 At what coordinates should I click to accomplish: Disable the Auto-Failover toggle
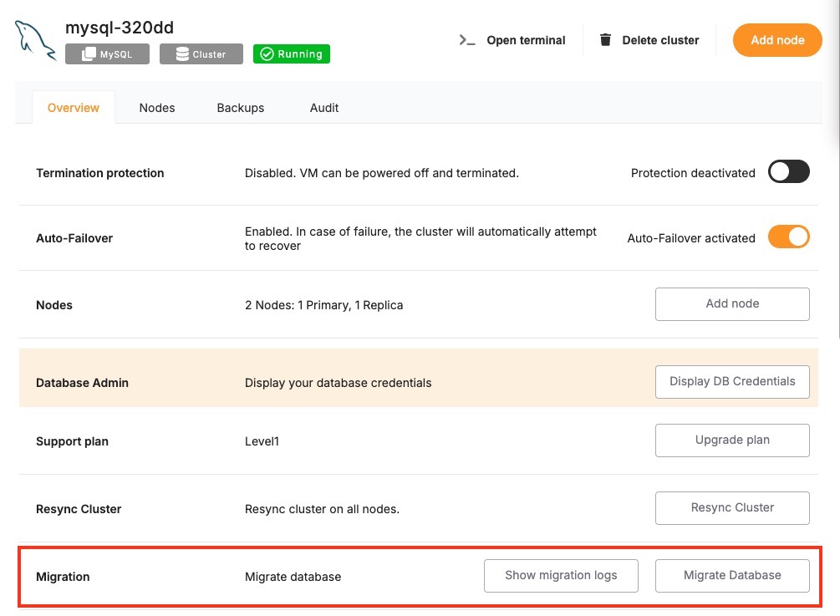tap(789, 237)
